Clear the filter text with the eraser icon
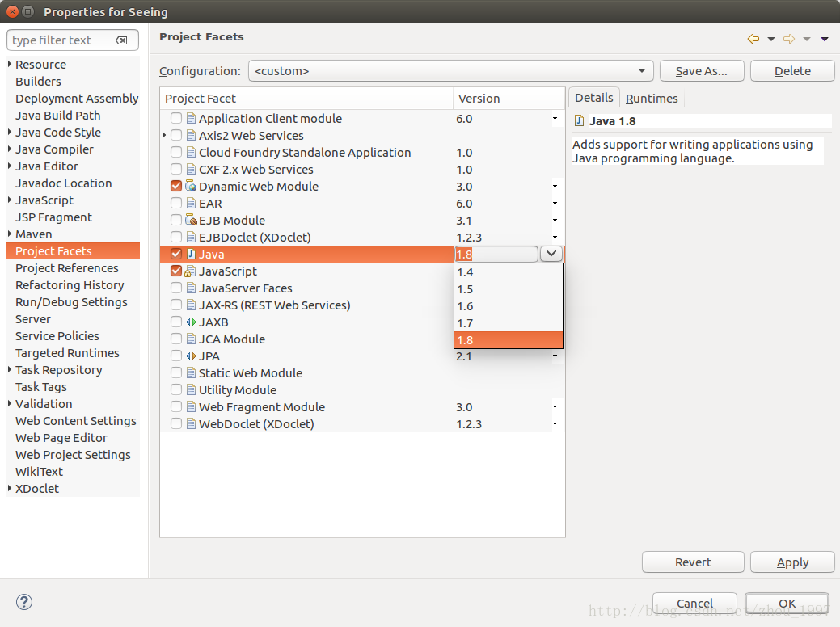840x627 pixels. pos(121,40)
